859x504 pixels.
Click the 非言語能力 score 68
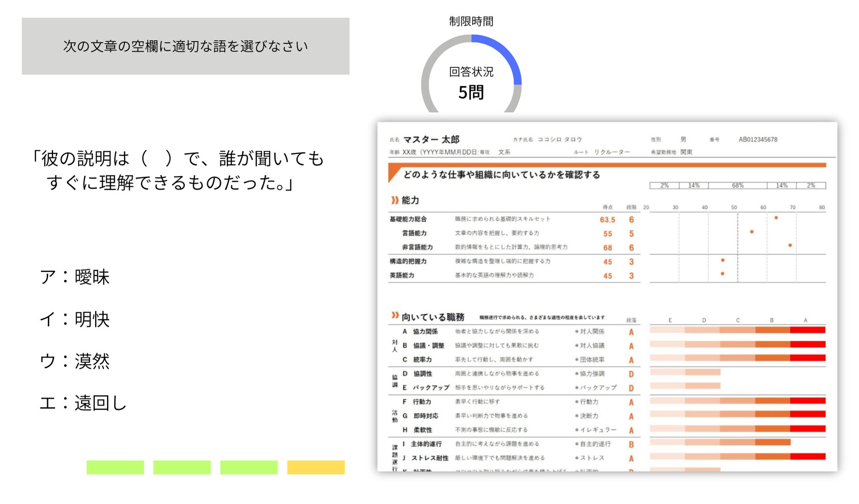click(608, 248)
